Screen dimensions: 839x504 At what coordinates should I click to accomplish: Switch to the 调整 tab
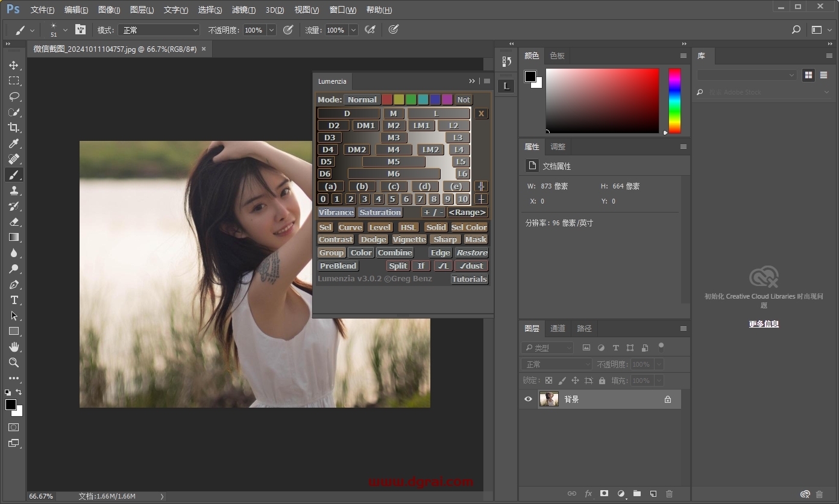click(558, 146)
